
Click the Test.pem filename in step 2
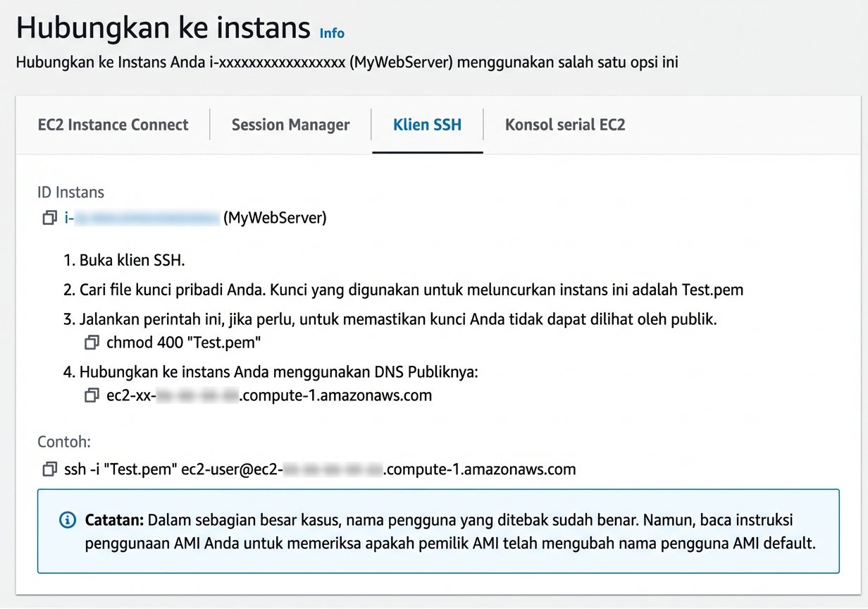(x=714, y=290)
